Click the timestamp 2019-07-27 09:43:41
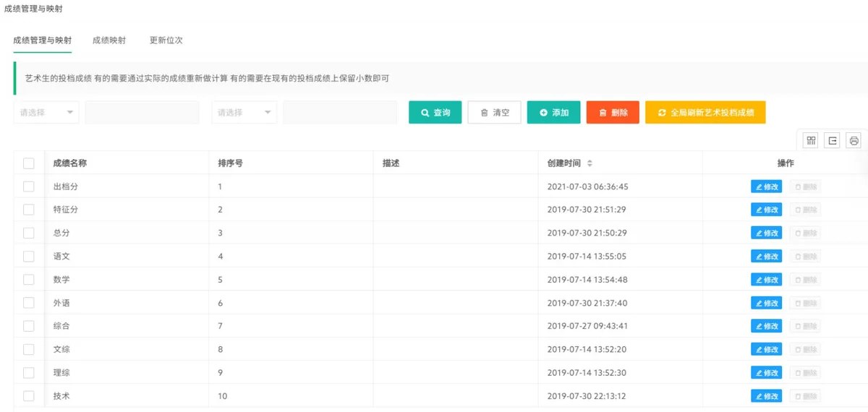The image size is (868, 412). pos(588,326)
